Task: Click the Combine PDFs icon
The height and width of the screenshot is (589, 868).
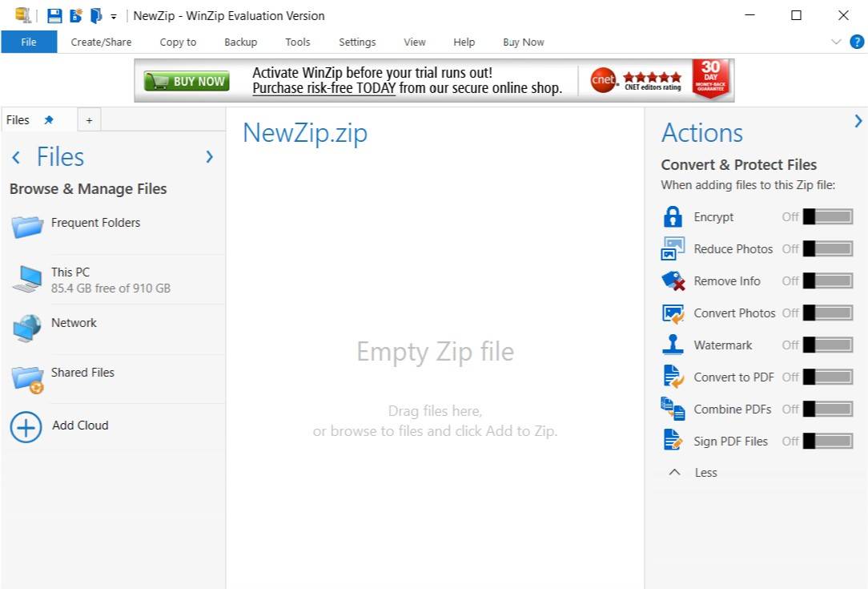Action: point(673,409)
